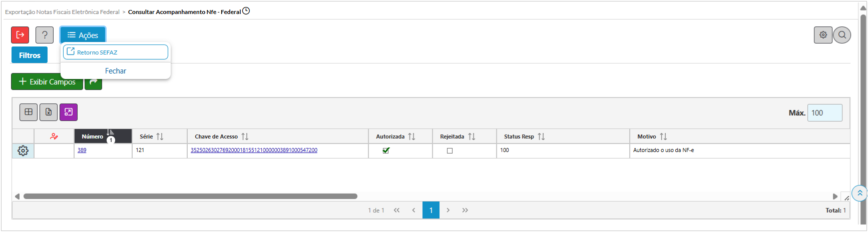Export to Excel using spreadsheet icon
868x232 pixels.
click(49, 112)
